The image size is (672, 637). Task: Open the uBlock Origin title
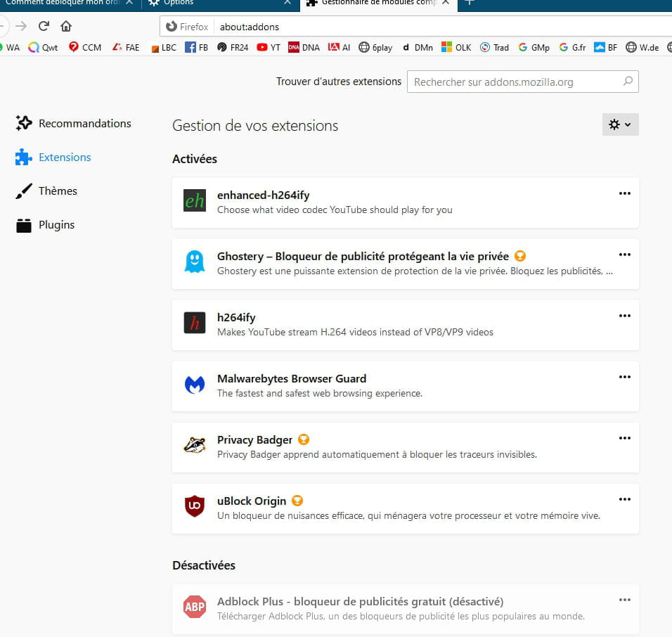tap(252, 501)
